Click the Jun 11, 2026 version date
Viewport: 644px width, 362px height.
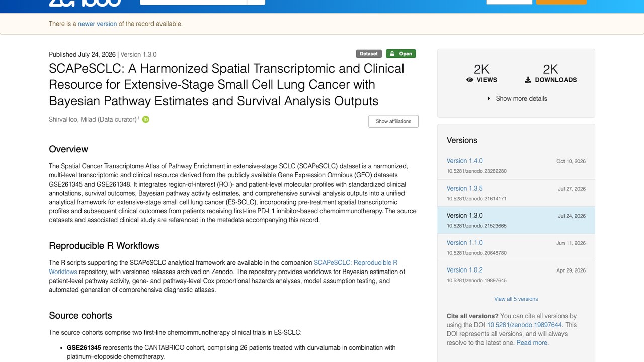click(x=571, y=243)
